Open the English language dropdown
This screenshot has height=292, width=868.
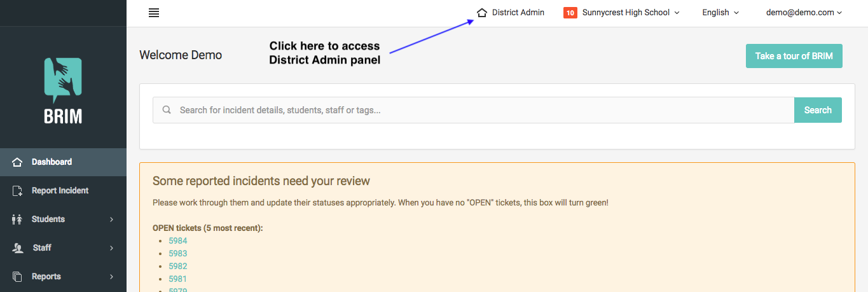720,13
